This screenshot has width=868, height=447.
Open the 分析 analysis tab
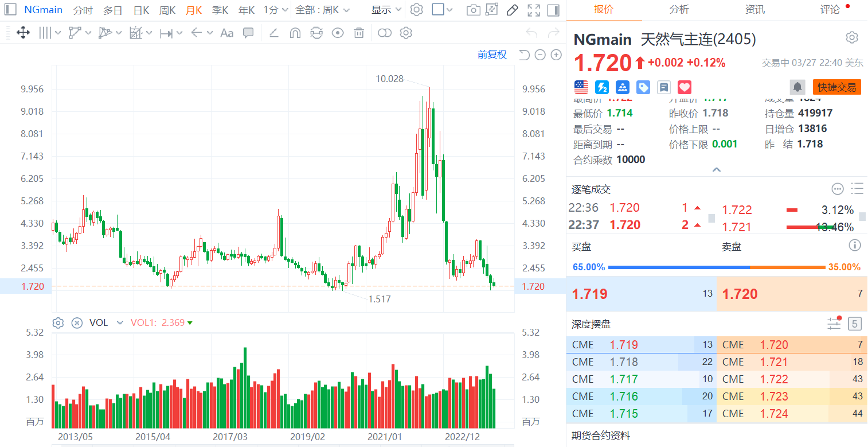click(679, 9)
